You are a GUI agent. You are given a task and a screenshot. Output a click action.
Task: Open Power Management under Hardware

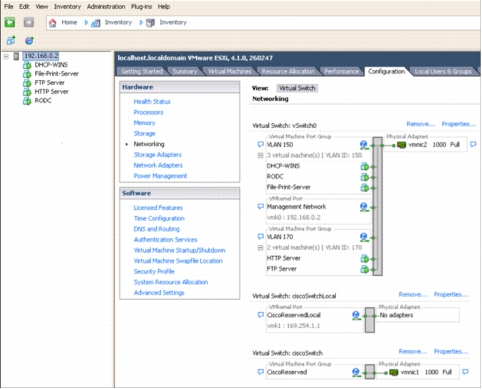(160, 176)
